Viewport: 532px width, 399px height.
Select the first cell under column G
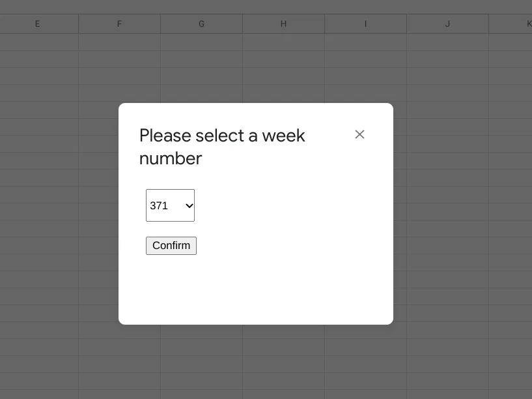[x=201, y=42]
